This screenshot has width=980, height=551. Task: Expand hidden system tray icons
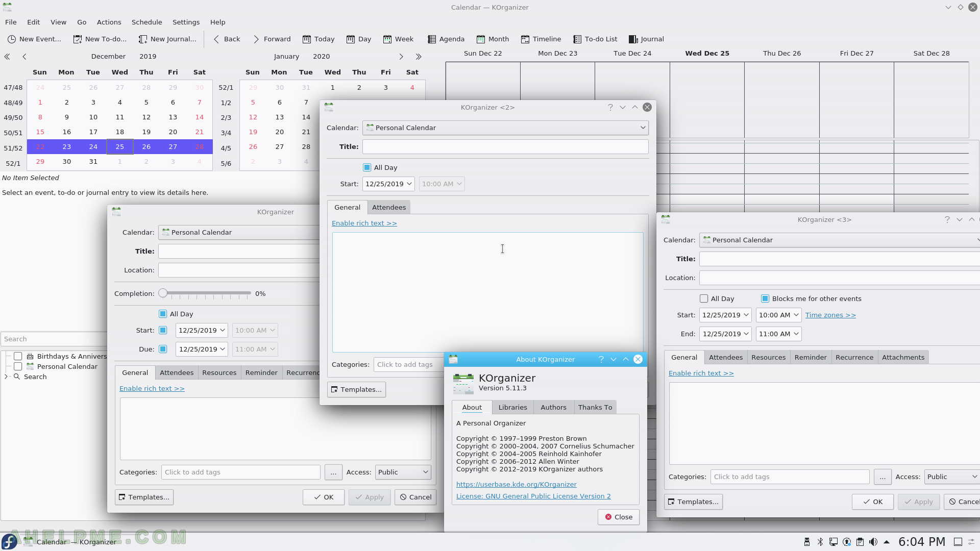tap(887, 542)
